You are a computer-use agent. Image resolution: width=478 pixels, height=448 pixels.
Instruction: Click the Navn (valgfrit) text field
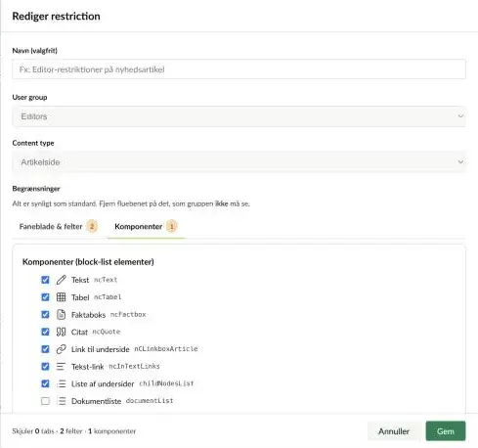pos(239,69)
